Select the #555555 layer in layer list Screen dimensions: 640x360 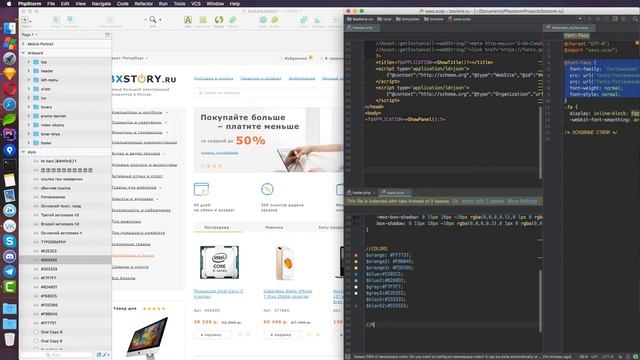(x=65, y=260)
